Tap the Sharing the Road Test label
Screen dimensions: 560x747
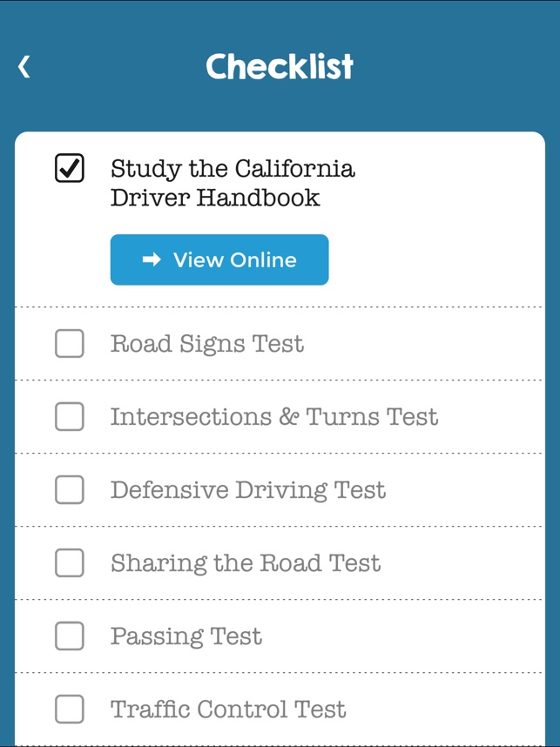pos(246,563)
